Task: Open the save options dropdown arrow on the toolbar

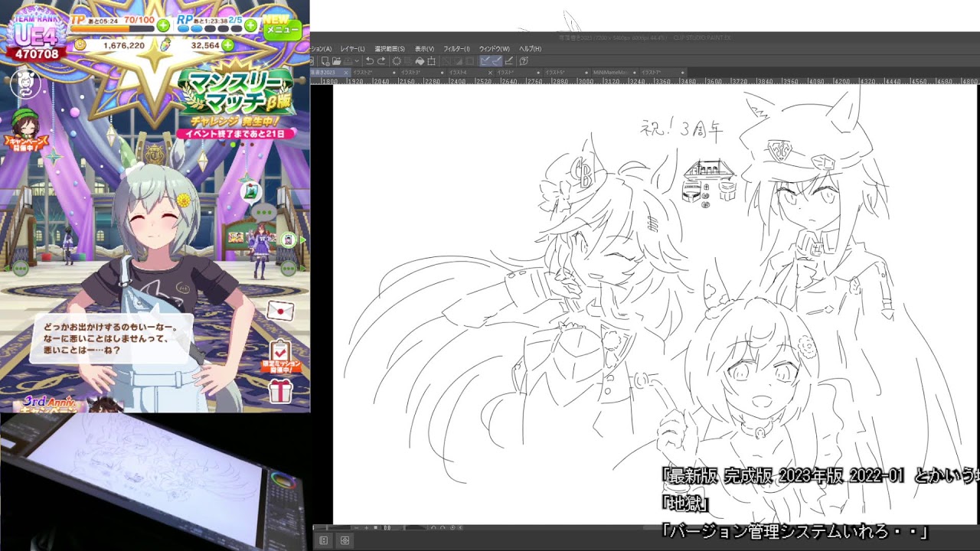Action: pos(357,61)
